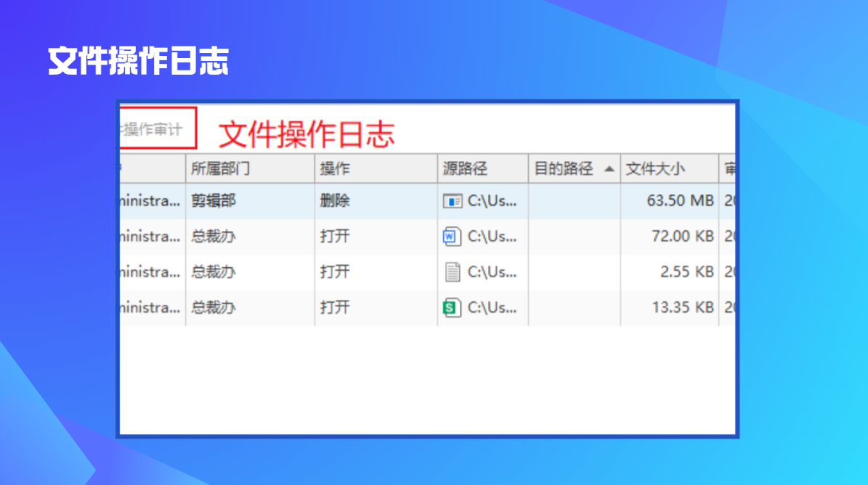The height and width of the screenshot is (485, 868).
Task: Click the Word document icon in source path
Action: (x=453, y=237)
